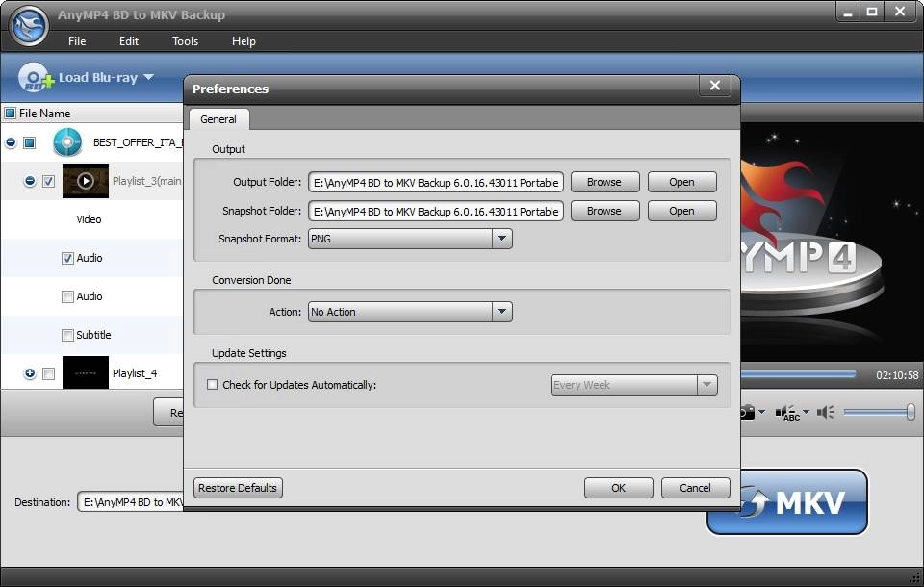Viewport: 924px width, 587px height.
Task: Click the Destination path field
Action: [x=130, y=502]
